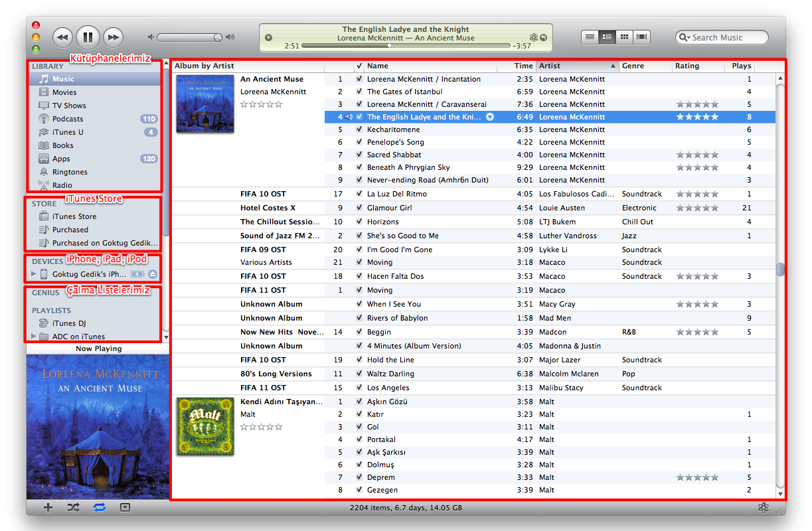The image size is (812, 531).
Task: Open Podcasts in the library sidebar
Action: coord(68,119)
